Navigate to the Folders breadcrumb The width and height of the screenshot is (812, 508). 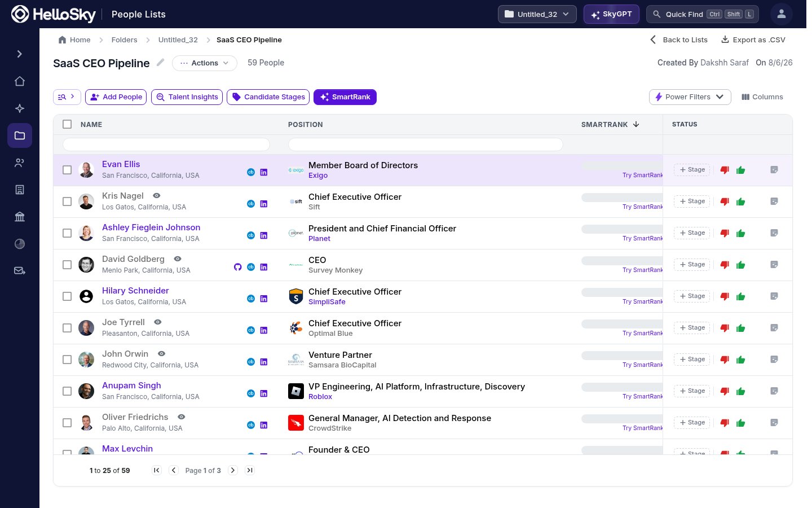[x=124, y=40]
